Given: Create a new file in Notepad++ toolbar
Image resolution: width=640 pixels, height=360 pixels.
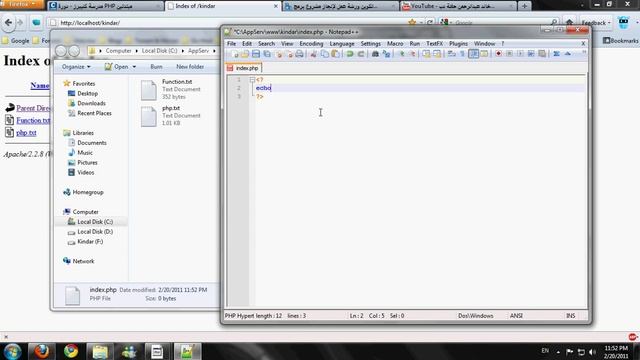Looking at the screenshot, I should (234, 54).
